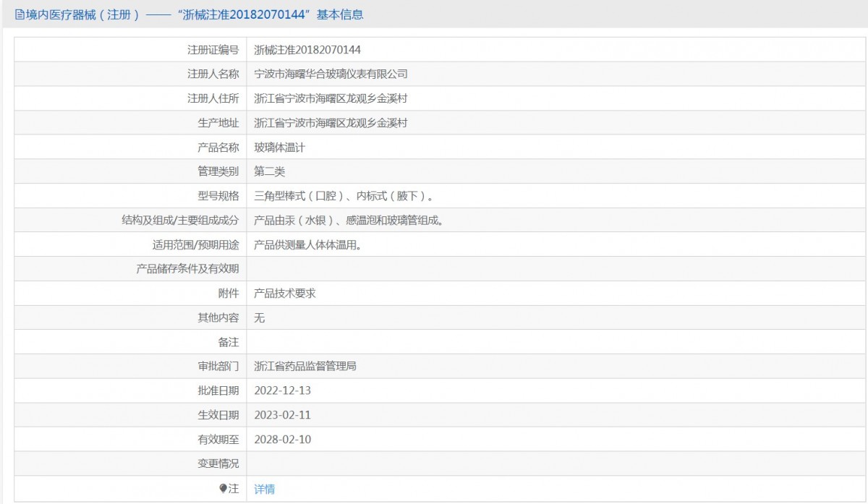
Task: Click the 生效日期 row label
Action: 218,415
